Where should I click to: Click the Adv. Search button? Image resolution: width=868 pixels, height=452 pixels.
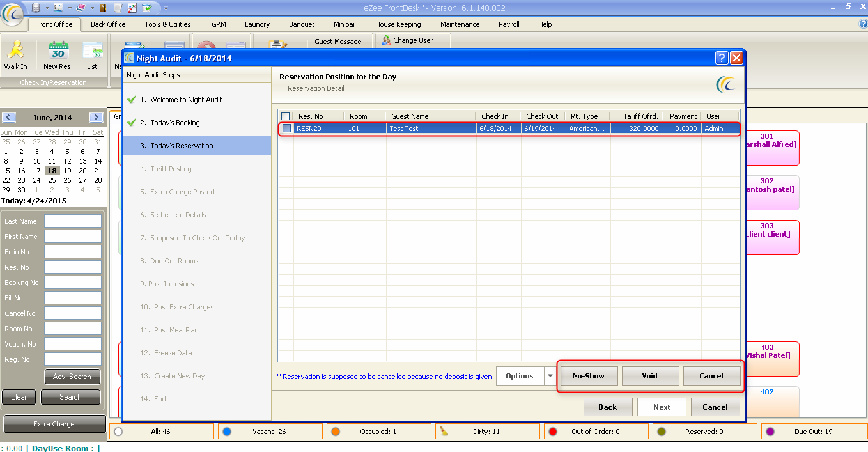(72, 377)
